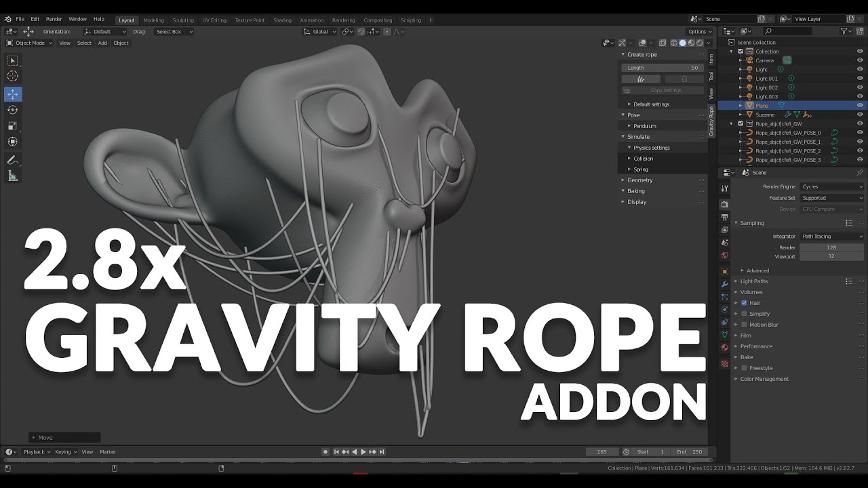The width and height of the screenshot is (868, 488).
Task: Open the Select Box drag dropdown
Action: coord(174,32)
